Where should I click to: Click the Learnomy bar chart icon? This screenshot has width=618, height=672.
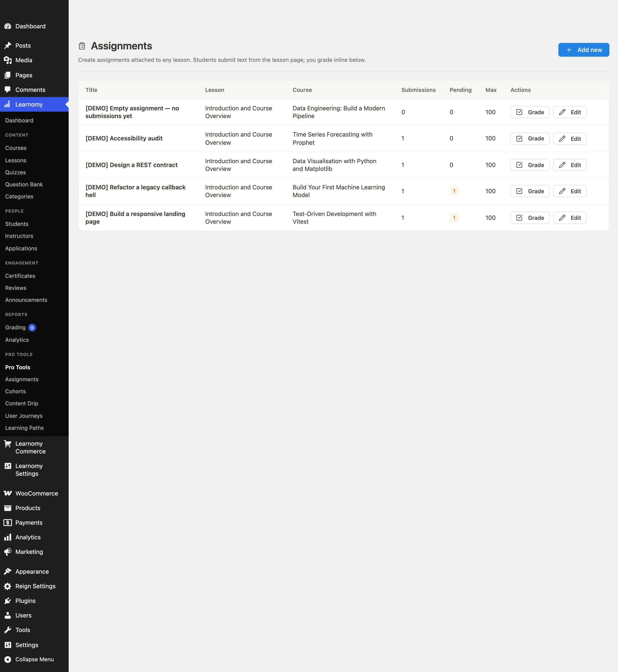coord(8,104)
